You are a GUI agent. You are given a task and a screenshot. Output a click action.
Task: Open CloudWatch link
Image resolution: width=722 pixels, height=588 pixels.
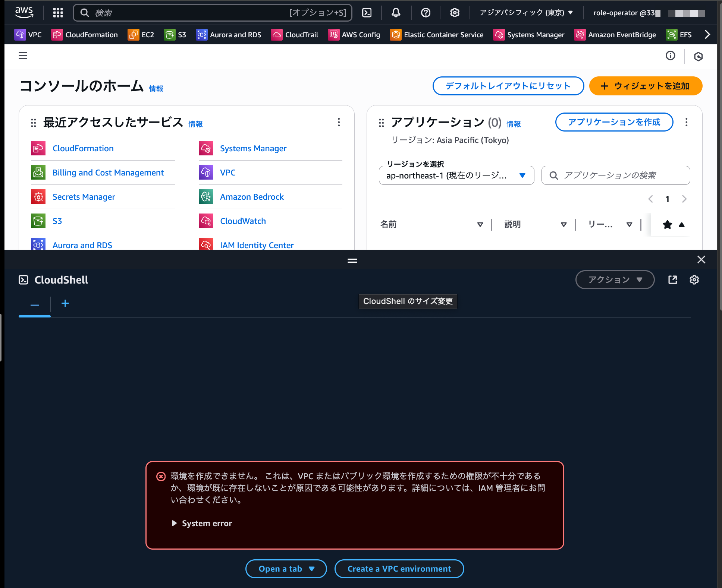(x=243, y=221)
